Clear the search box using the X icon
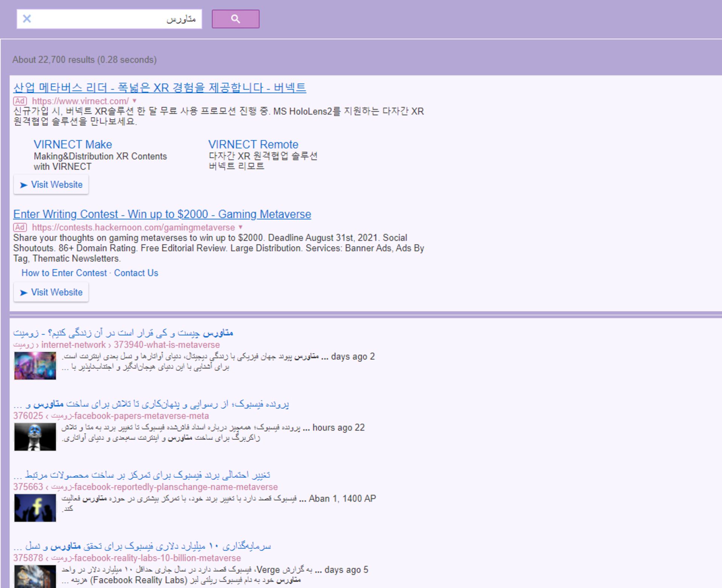Screen dimensions: 722x588 pyautogui.click(x=26, y=18)
